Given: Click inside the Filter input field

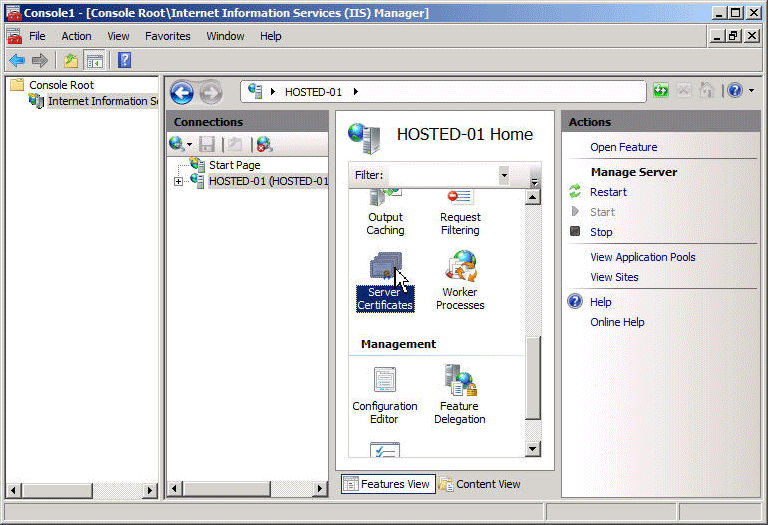Looking at the screenshot, I should tap(443, 175).
